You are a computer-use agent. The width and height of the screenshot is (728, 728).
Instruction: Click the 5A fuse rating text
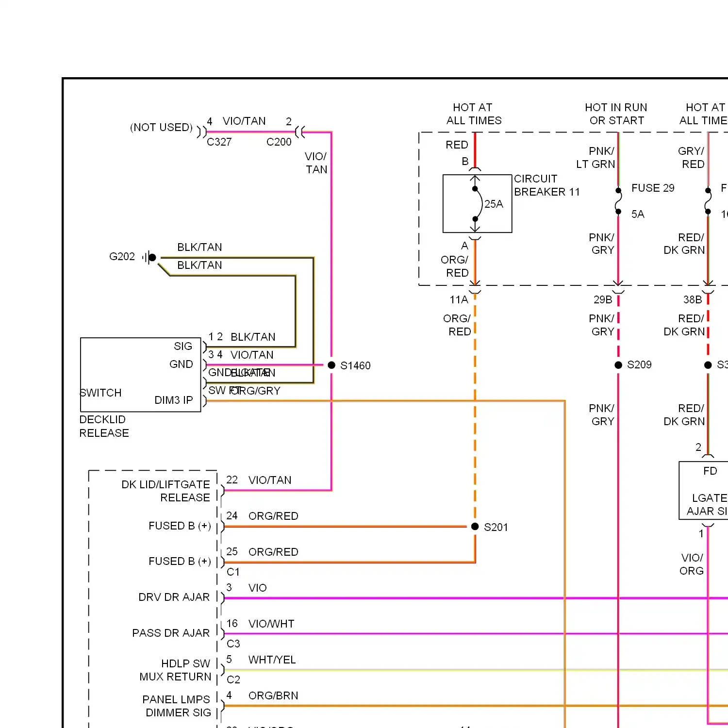(x=638, y=214)
